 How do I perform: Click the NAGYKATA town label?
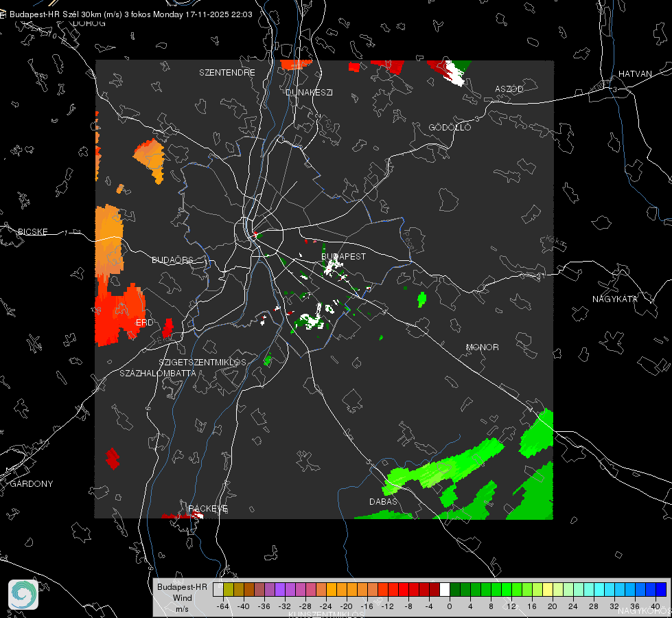point(614,299)
